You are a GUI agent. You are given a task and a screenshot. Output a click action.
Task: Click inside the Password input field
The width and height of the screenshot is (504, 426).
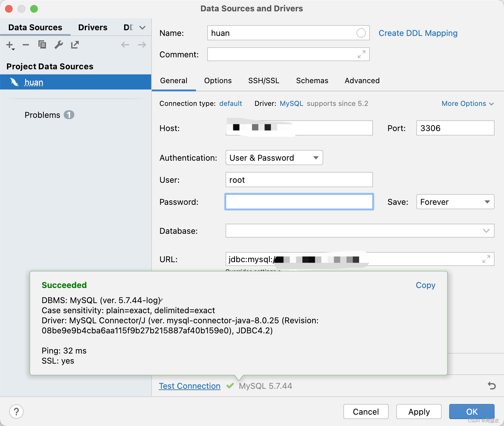[299, 202]
